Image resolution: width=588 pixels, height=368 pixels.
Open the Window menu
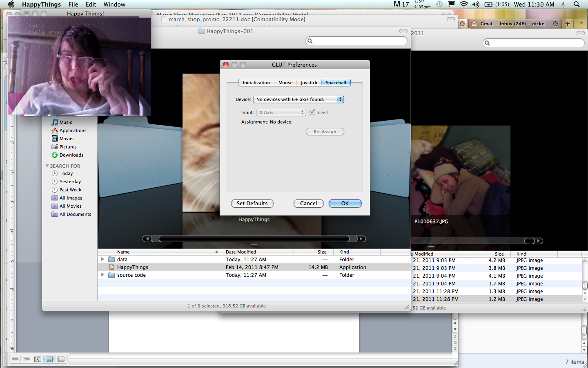pyautogui.click(x=114, y=4)
